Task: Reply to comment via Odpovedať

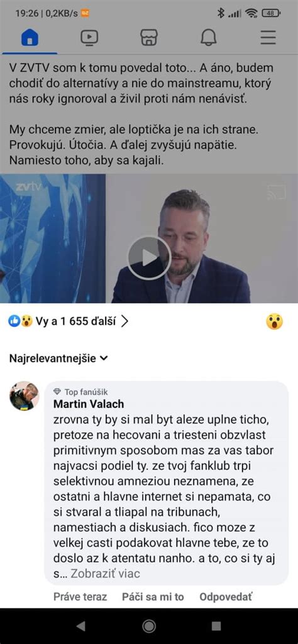Action: point(226,597)
